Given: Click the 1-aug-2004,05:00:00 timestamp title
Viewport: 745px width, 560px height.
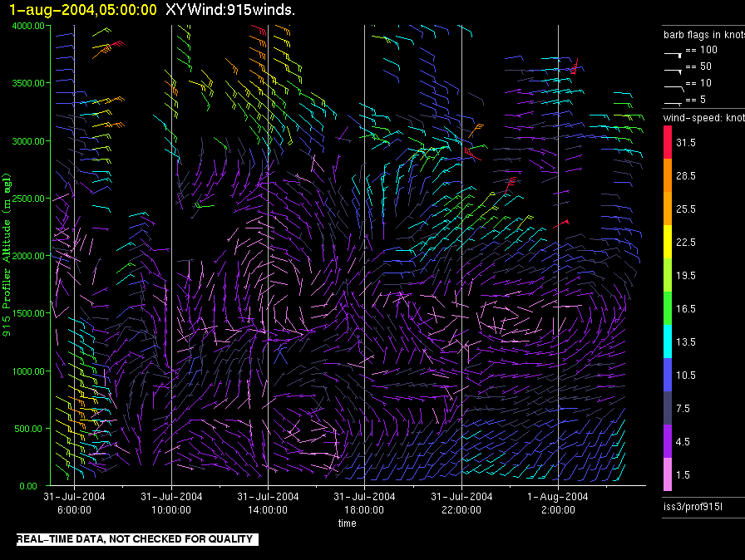Looking at the screenshot, I should [83, 9].
